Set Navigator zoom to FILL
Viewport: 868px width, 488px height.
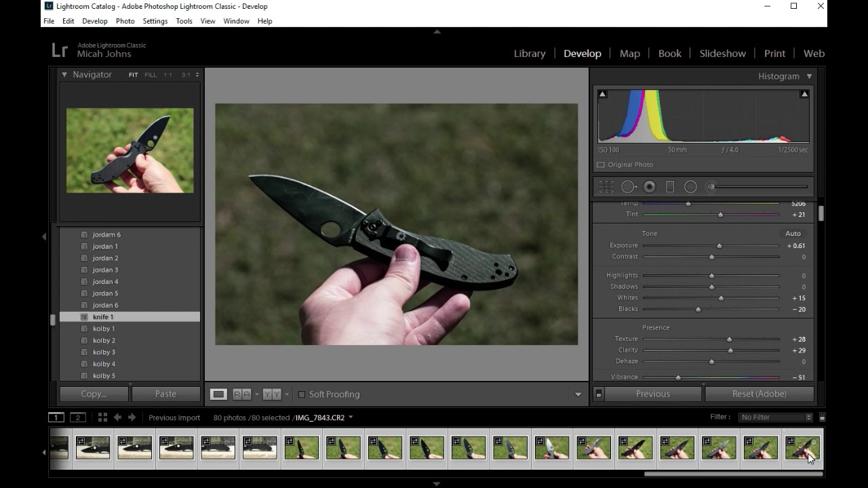click(x=151, y=75)
